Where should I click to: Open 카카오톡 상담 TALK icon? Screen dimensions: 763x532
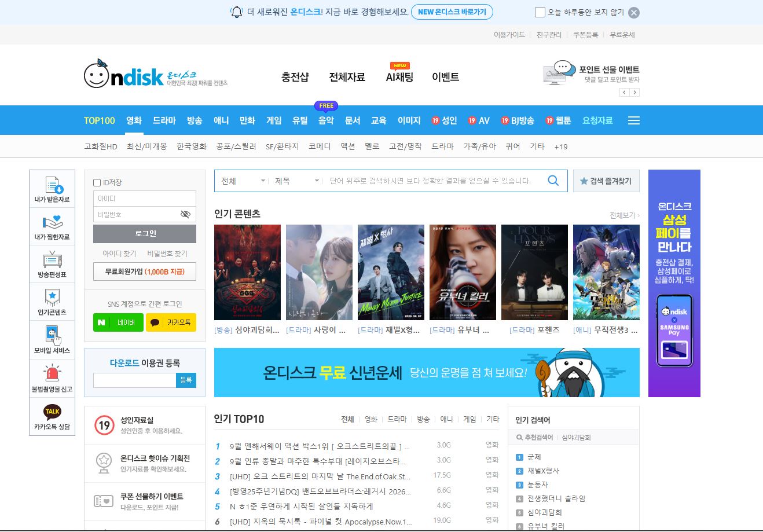coord(52,412)
